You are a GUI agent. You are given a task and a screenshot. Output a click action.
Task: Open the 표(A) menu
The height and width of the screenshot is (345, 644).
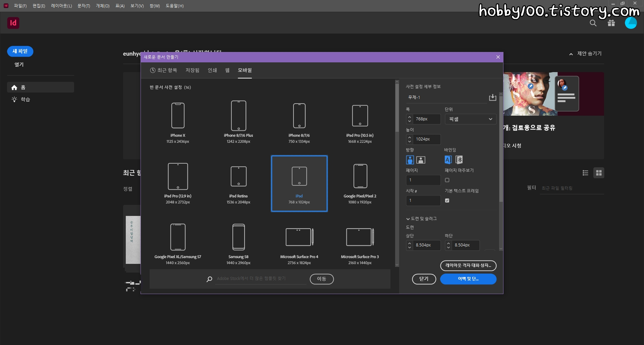click(x=120, y=6)
